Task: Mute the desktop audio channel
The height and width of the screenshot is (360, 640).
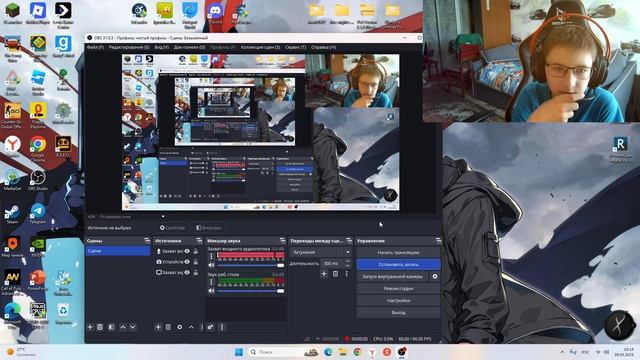Action: tap(211, 291)
